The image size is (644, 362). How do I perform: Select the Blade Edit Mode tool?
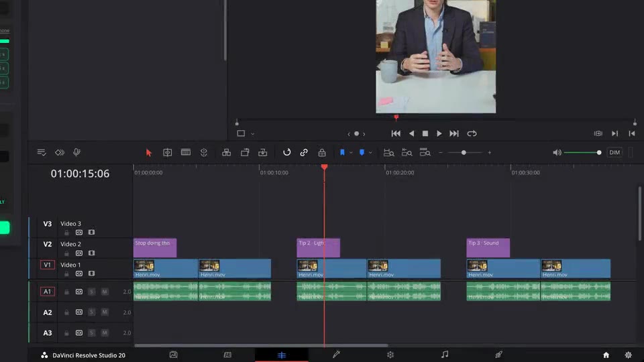click(x=204, y=153)
